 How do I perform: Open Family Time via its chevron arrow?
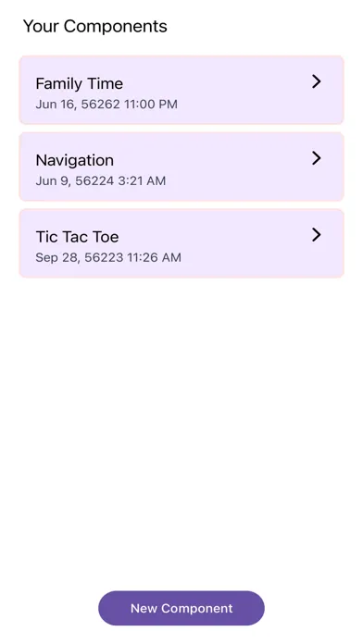(x=316, y=81)
